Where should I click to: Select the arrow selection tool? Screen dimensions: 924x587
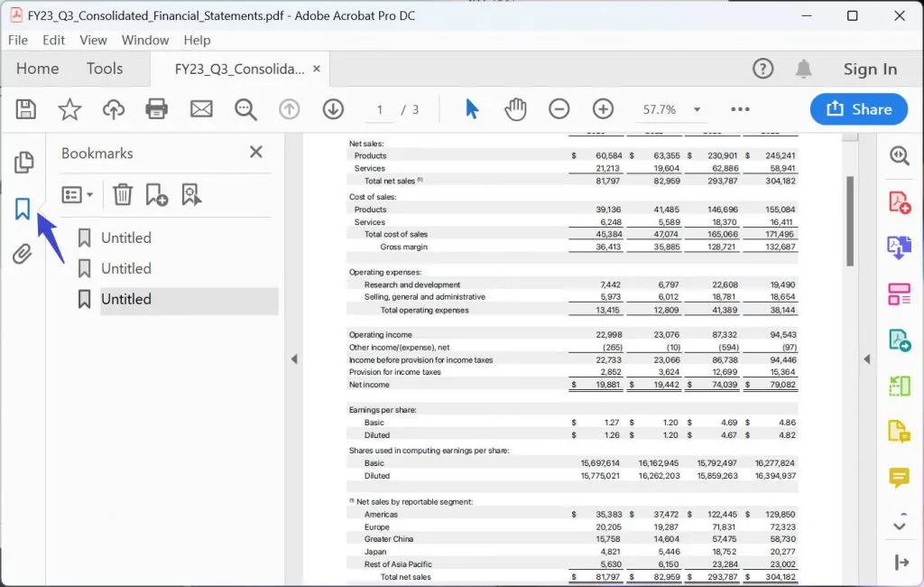471,108
